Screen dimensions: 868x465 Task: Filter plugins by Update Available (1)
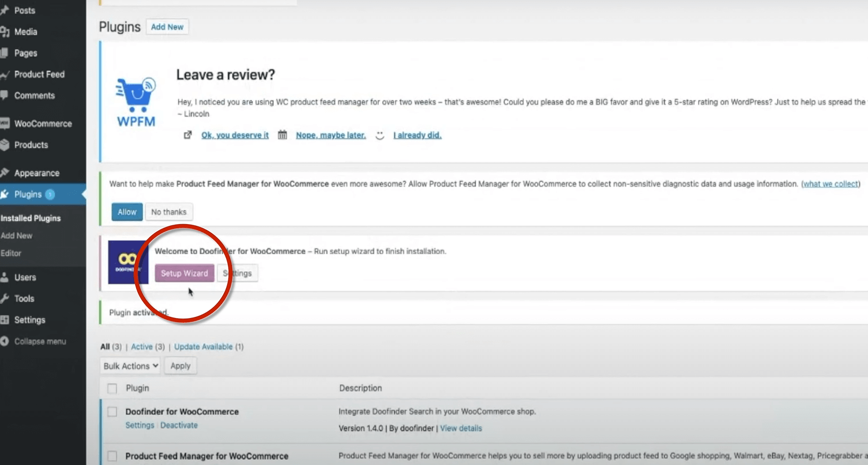(x=209, y=347)
